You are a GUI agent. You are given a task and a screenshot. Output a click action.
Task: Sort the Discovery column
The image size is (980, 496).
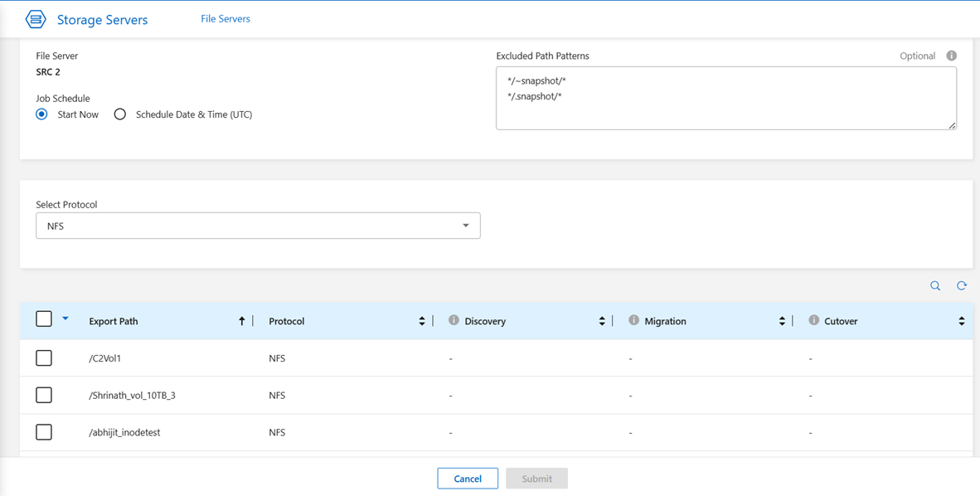602,321
